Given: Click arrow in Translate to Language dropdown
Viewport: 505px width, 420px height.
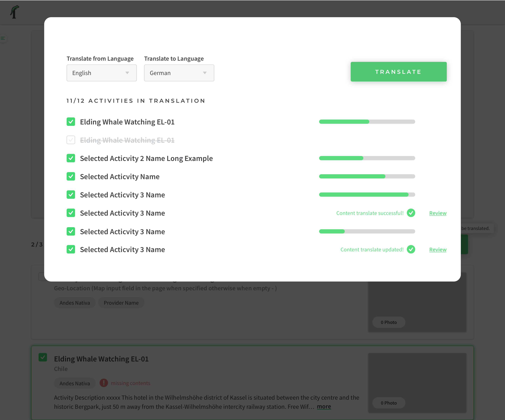Looking at the screenshot, I should (205, 73).
